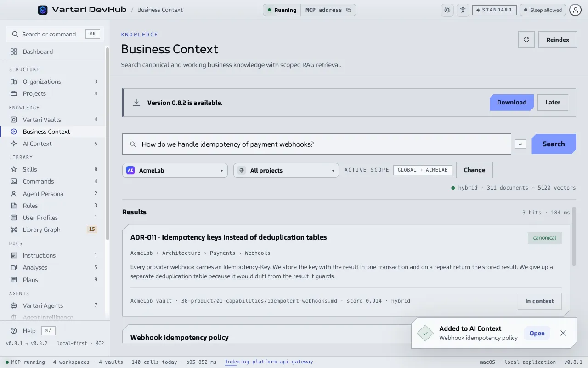Image resolution: width=588 pixels, height=368 pixels.
Task: Open Commands in the sidebar
Action: pyautogui.click(x=53, y=181)
